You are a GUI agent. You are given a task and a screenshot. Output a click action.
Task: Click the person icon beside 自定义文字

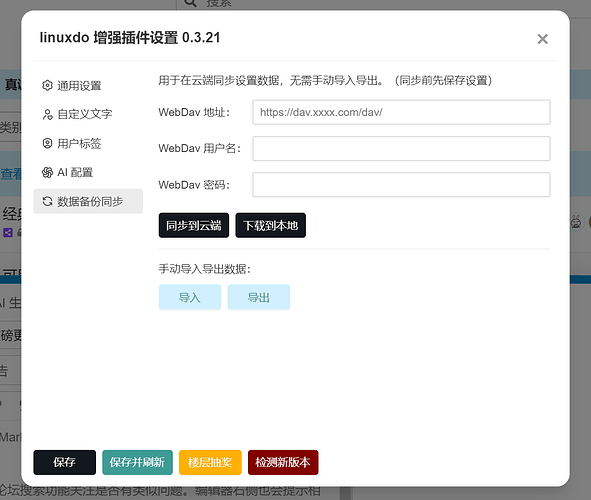point(47,114)
